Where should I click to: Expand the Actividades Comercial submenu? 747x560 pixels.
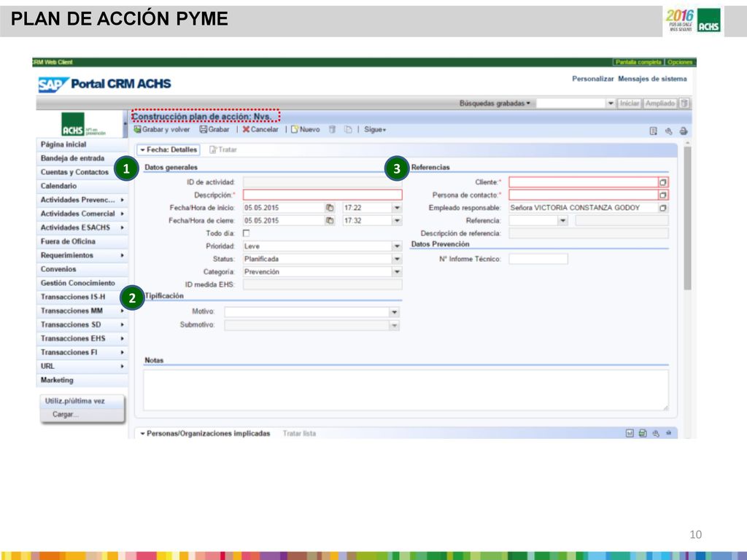click(x=123, y=214)
